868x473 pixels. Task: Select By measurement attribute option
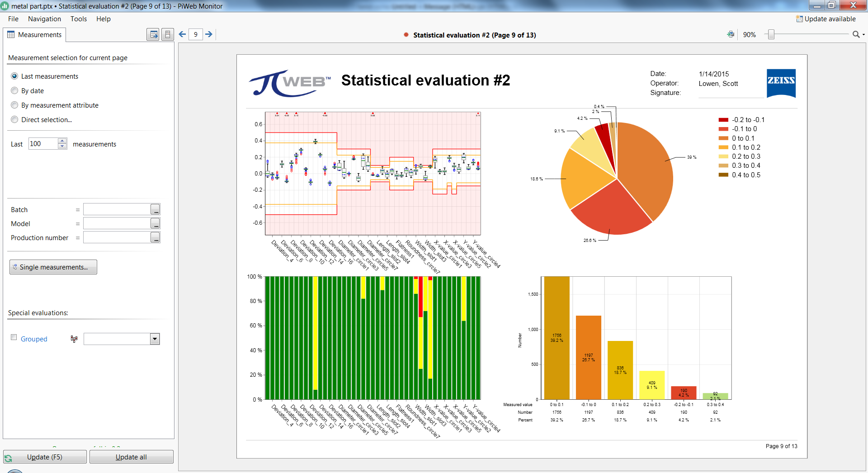tap(14, 105)
